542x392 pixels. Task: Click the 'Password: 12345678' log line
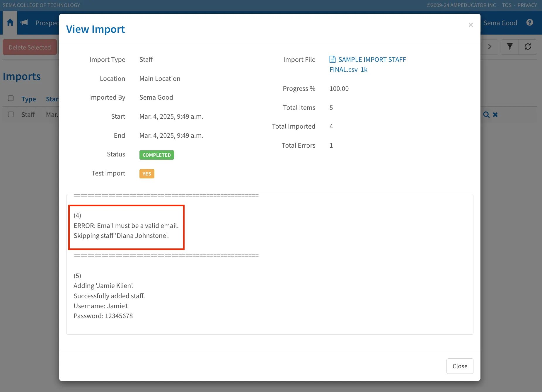103,316
